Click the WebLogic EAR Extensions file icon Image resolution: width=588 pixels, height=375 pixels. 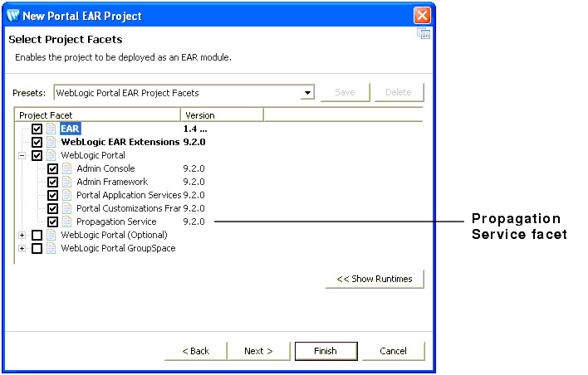[x=51, y=142]
